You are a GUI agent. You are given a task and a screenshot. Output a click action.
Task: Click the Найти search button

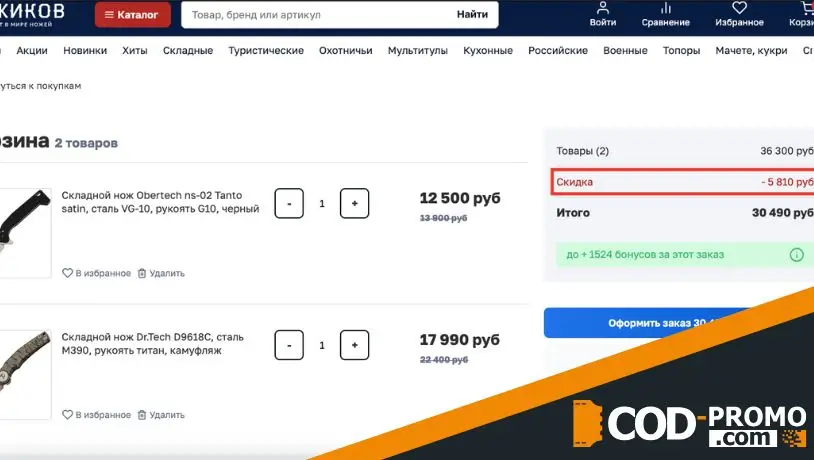(472, 15)
